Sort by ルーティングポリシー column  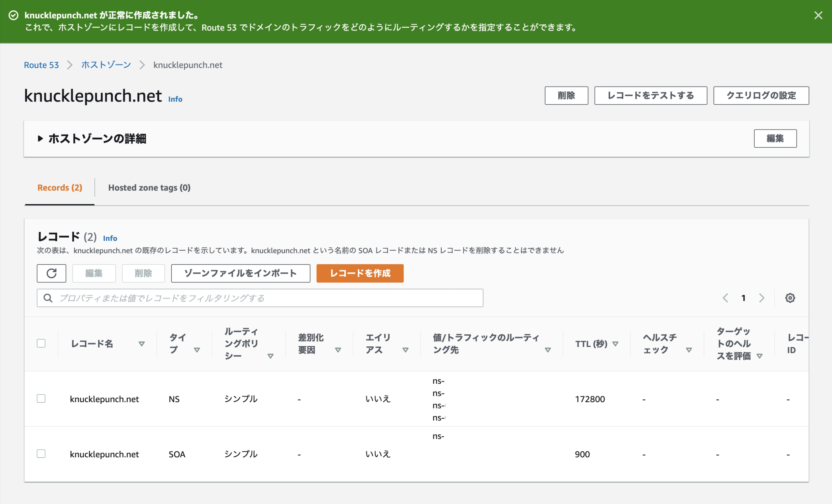pyautogui.click(x=271, y=356)
